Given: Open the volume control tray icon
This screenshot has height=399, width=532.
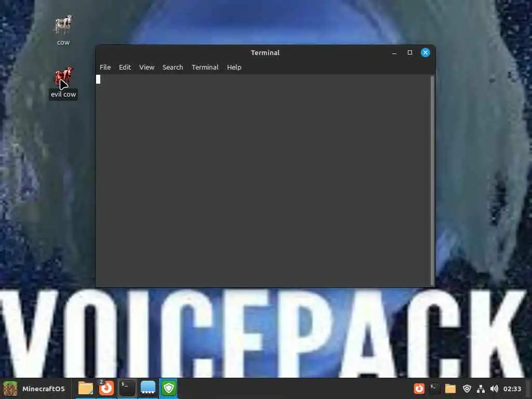Looking at the screenshot, I should pyautogui.click(x=494, y=389).
